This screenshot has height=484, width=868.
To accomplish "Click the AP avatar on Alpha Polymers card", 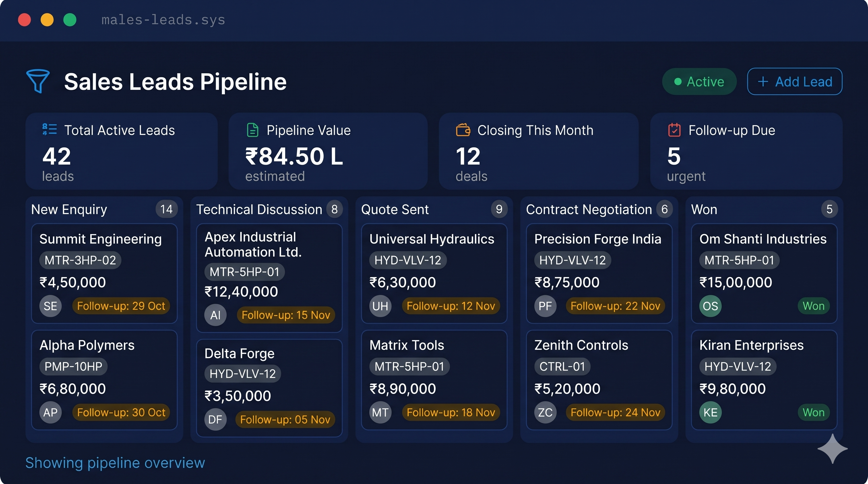I will [50, 412].
